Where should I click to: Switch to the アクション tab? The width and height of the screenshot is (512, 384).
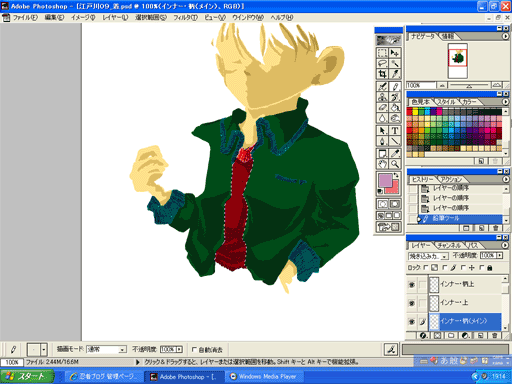[x=452, y=179]
